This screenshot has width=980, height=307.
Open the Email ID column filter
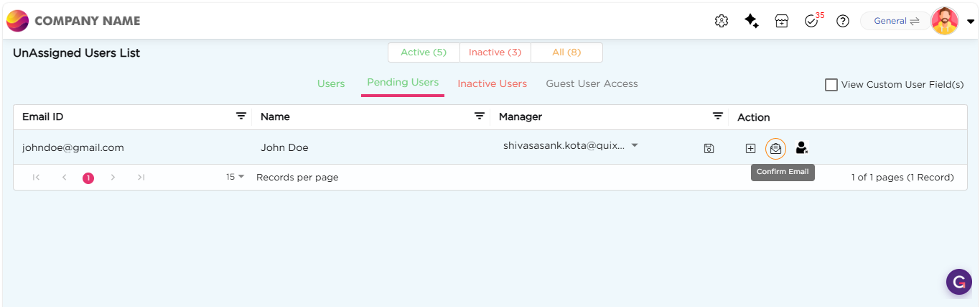click(x=242, y=116)
